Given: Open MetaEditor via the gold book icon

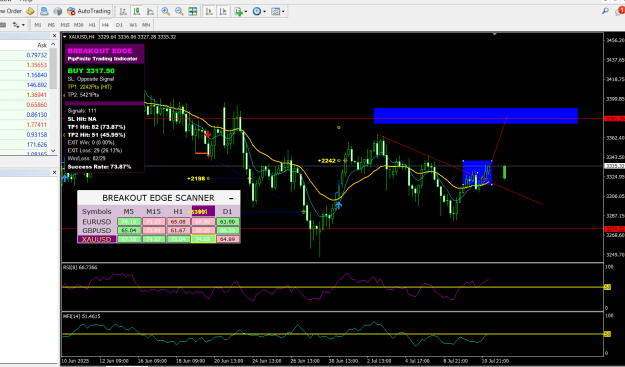Looking at the screenshot, I should [30, 12].
